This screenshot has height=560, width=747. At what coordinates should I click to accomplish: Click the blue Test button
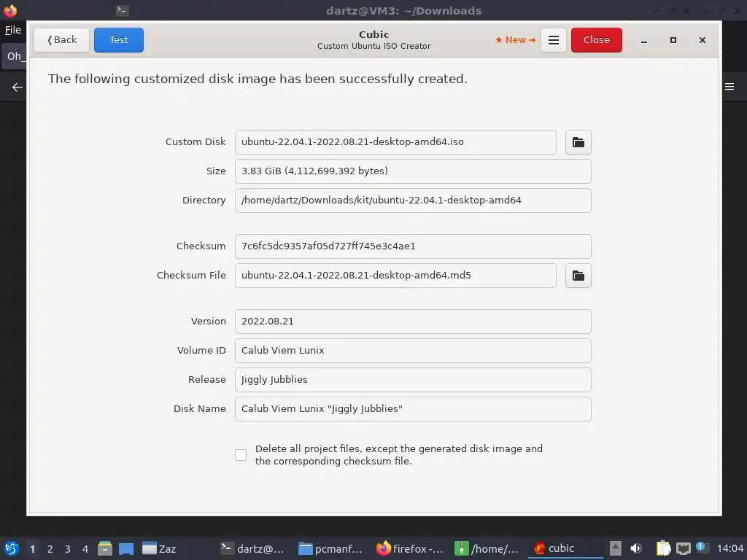click(119, 40)
